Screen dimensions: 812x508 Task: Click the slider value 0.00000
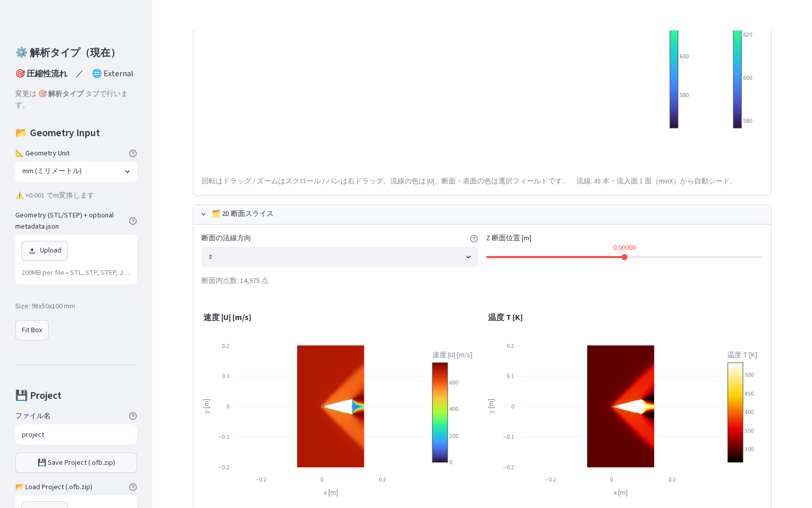click(625, 248)
